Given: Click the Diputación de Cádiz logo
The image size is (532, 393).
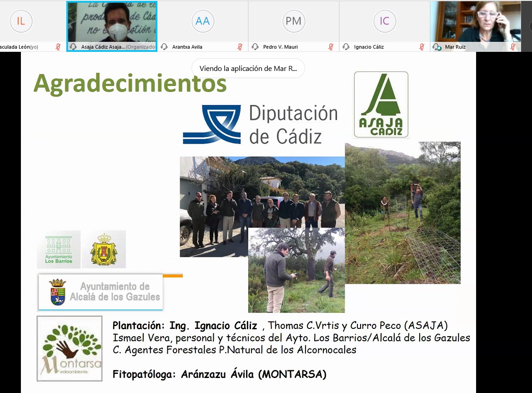Looking at the screenshot, I should (x=260, y=124).
